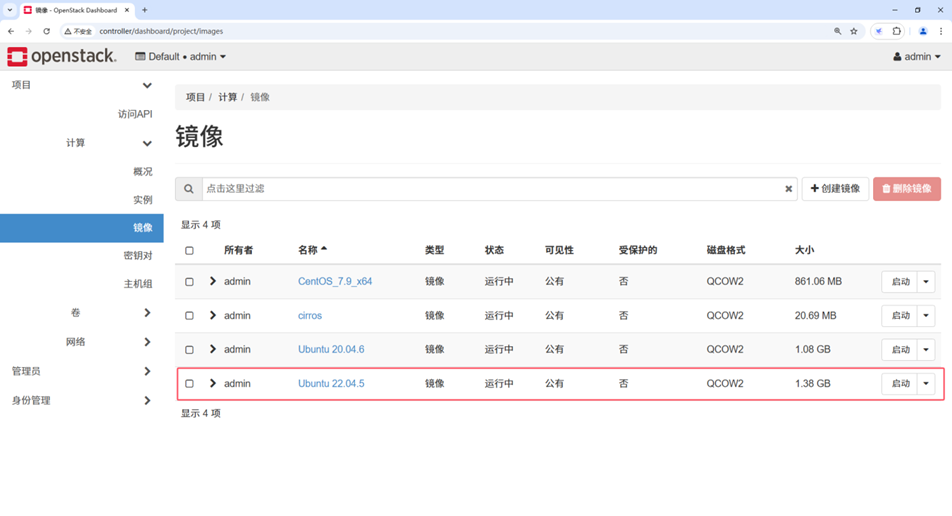Open the Default • admin project selector
This screenshot has height=516, width=952.
tap(180, 56)
